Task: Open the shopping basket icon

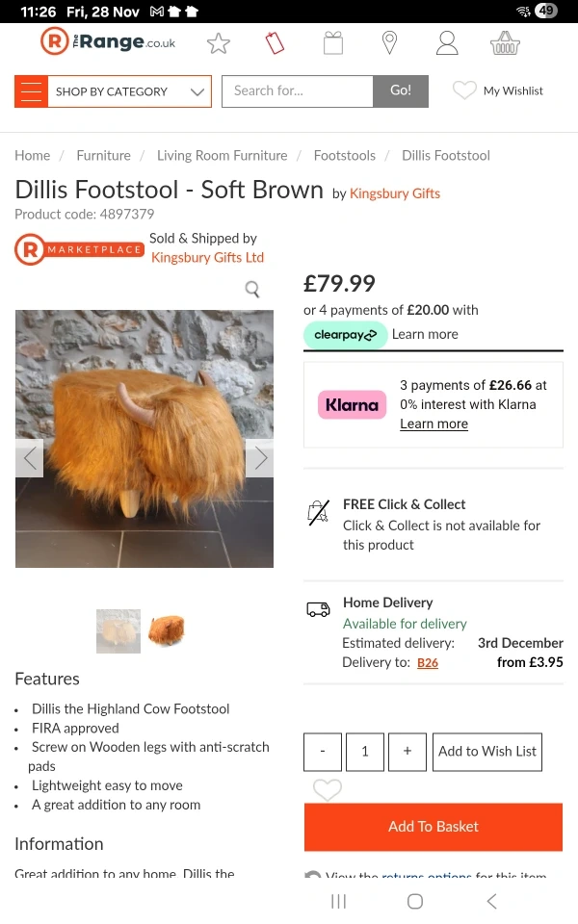Action: click(505, 43)
